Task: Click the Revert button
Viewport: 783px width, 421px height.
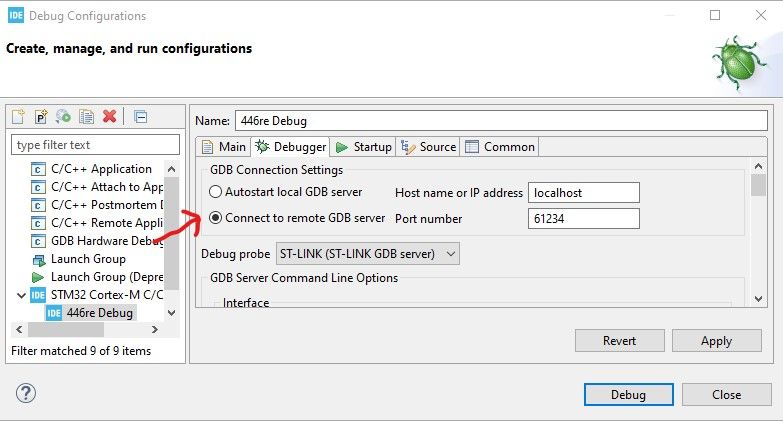Action: click(619, 341)
